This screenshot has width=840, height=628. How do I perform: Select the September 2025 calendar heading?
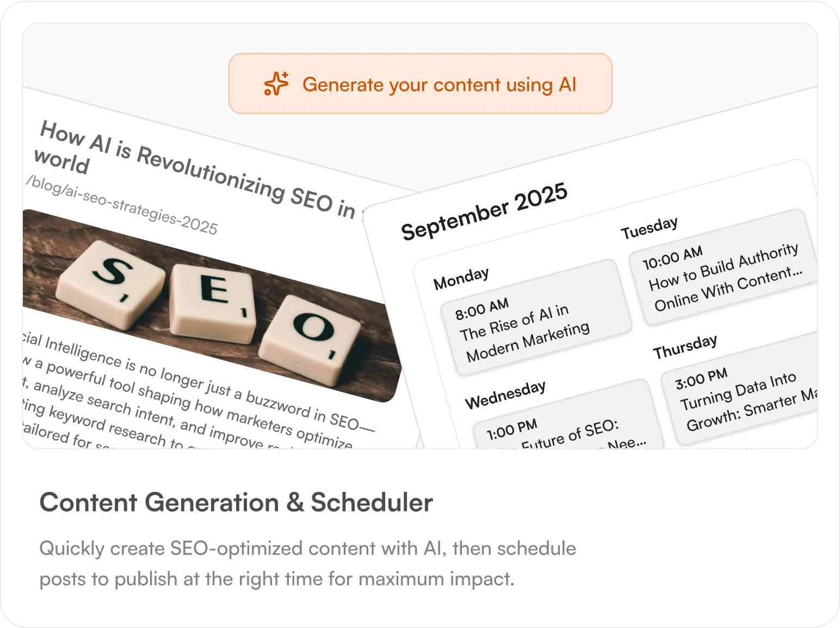click(x=484, y=211)
